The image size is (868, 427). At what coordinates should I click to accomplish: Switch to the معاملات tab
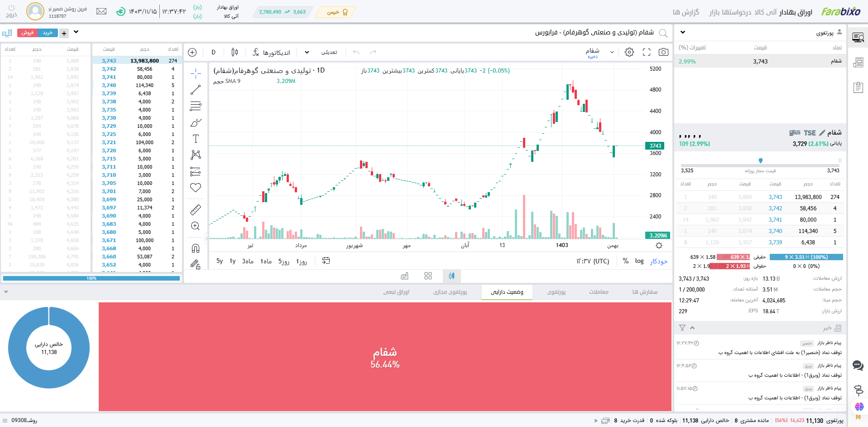click(599, 292)
